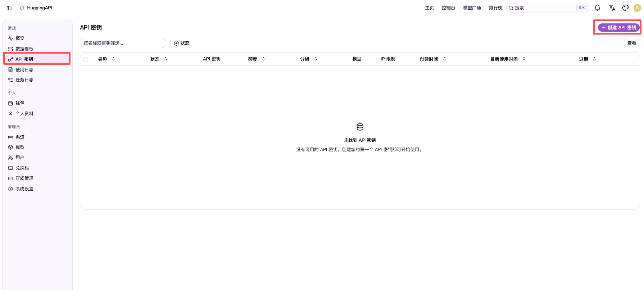Click the 用户 people icon
644x290 pixels.
(x=10, y=158)
